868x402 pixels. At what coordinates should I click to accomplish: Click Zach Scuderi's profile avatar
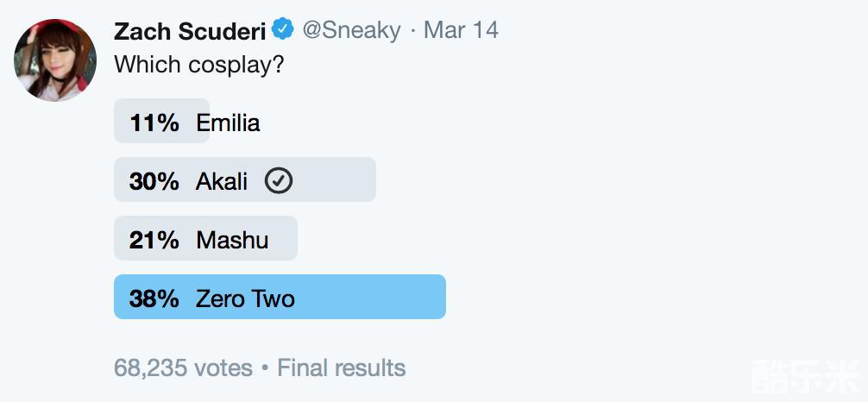pyautogui.click(x=55, y=60)
